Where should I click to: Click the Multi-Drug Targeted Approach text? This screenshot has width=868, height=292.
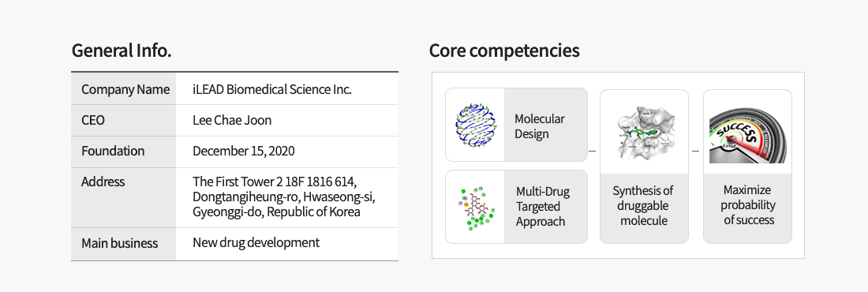[543, 207]
